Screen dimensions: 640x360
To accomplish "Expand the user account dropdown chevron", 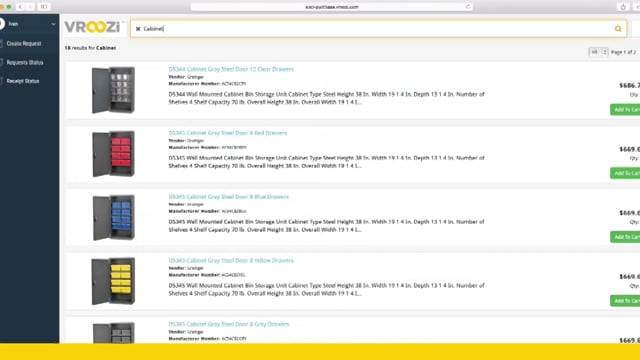I will tap(53, 24).
